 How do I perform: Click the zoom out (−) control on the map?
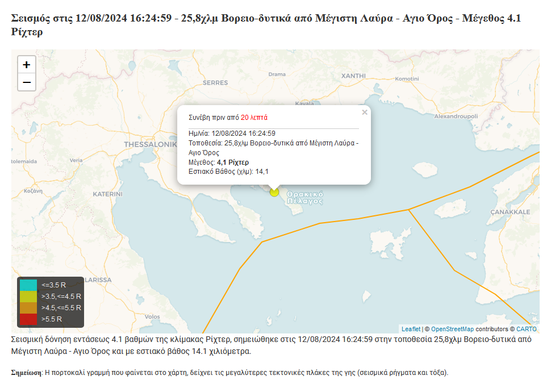(26, 82)
